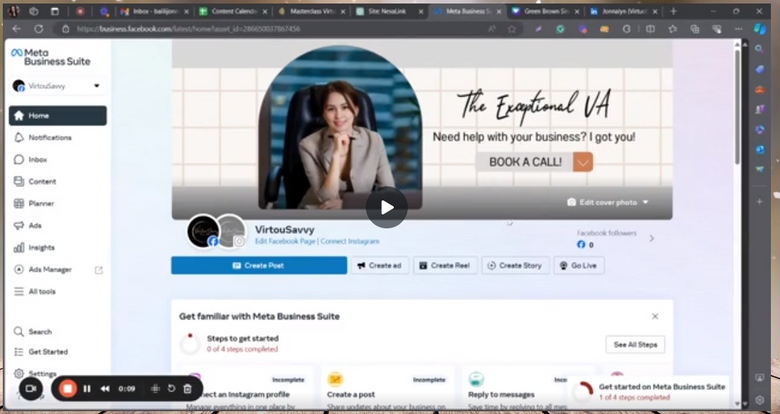The width and height of the screenshot is (780, 414).
Task: Click the Go Live button
Action: coord(579,265)
